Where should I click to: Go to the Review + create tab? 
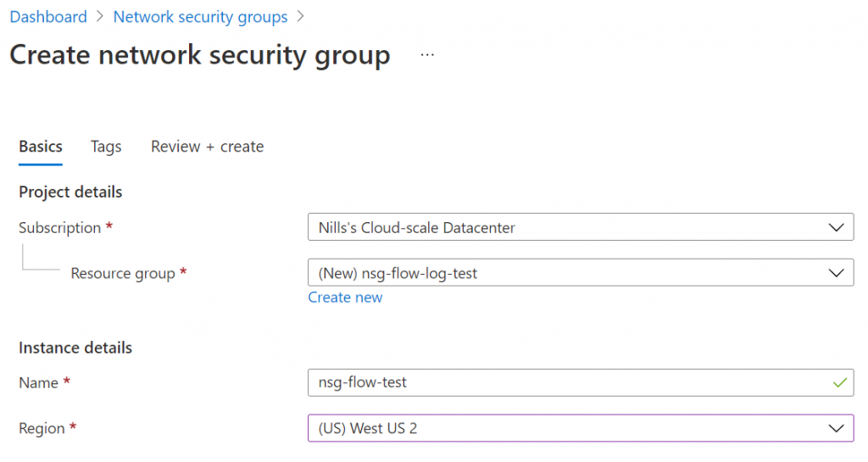207,147
